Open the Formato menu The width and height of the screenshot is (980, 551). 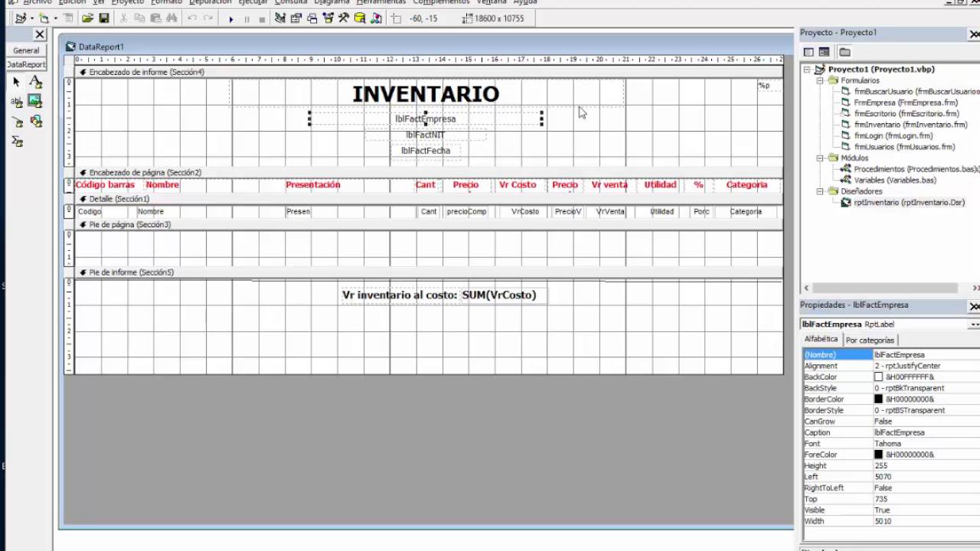pyautogui.click(x=166, y=2)
